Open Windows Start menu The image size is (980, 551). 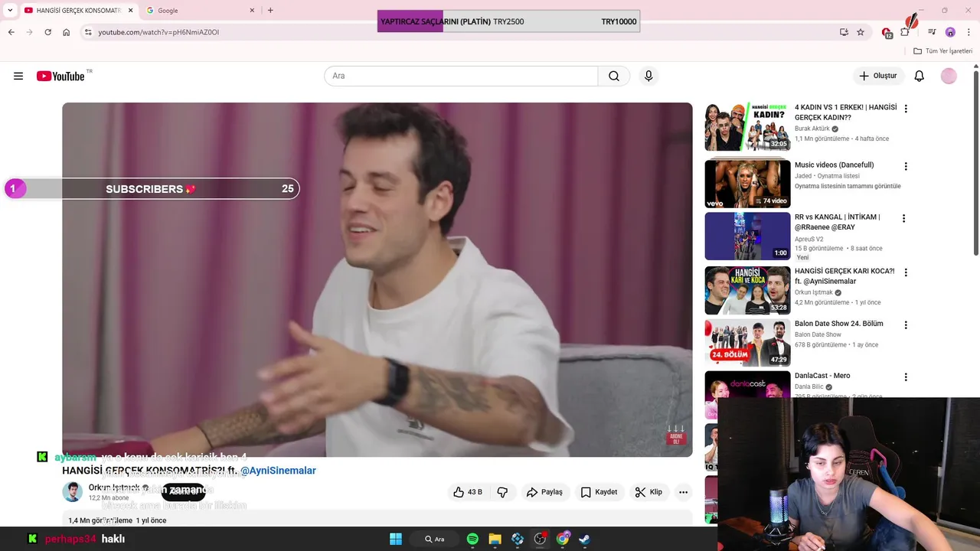point(396,539)
